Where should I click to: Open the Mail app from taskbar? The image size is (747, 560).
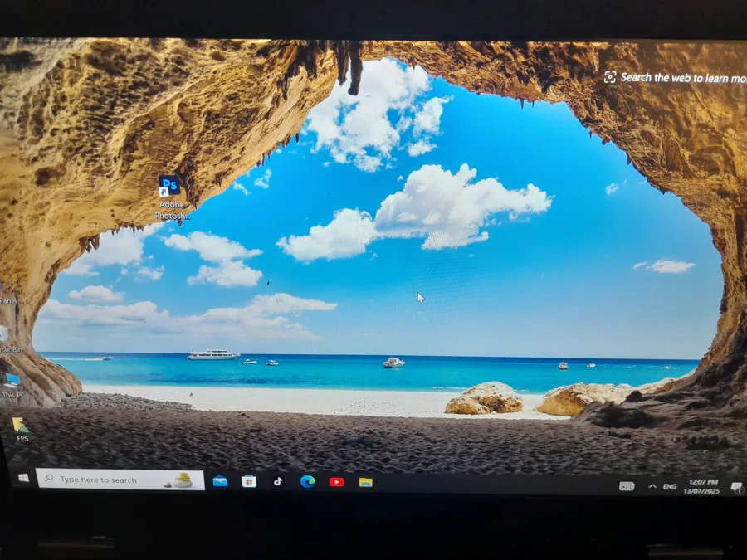point(220,481)
